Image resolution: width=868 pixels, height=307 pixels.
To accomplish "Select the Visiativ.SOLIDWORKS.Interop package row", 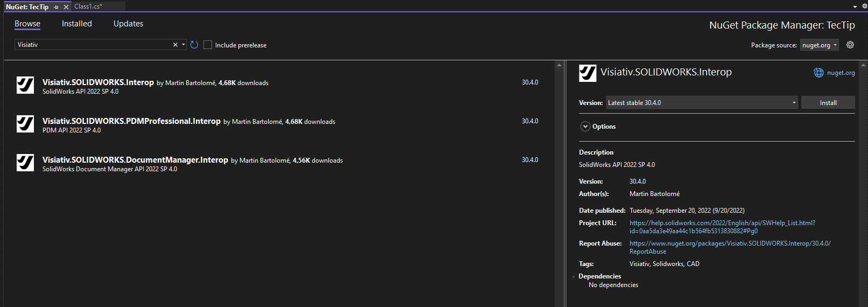I will pyautogui.click(x=279, y=86).
